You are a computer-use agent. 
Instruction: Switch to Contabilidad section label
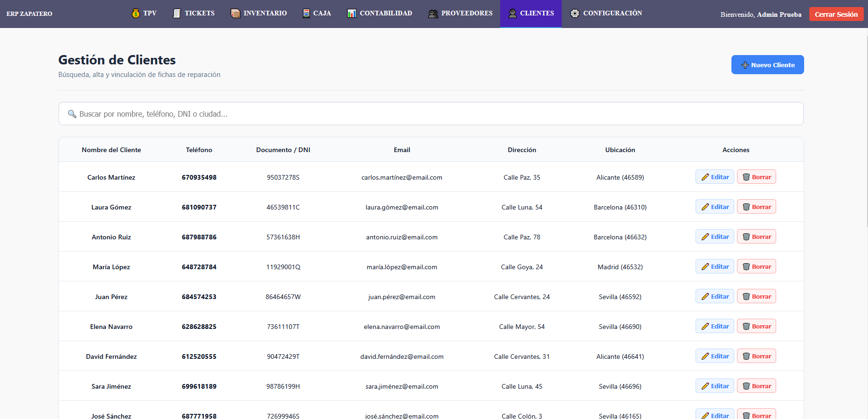pos(386,13)
